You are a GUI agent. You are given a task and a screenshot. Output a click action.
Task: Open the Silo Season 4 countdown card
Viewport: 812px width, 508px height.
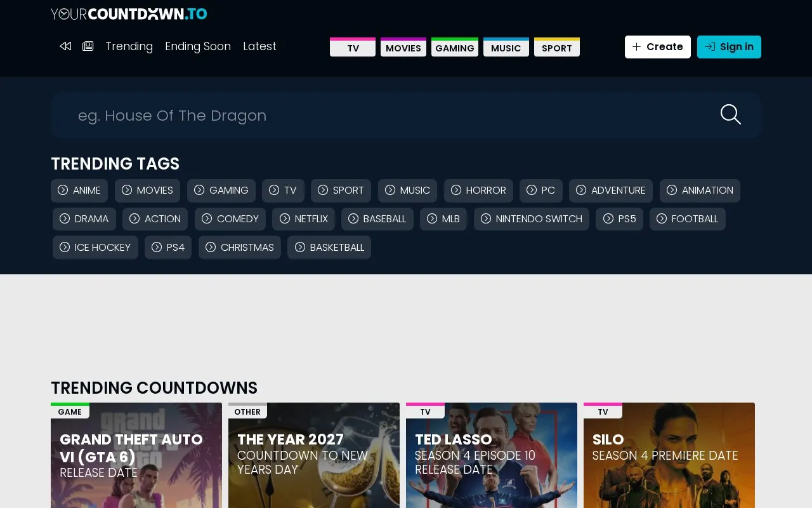point(669,455)
